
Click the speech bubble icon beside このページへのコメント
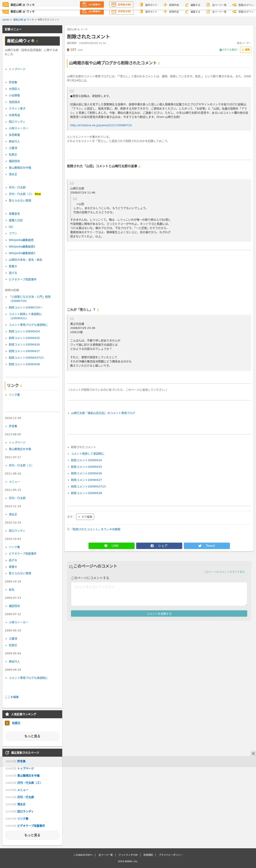71,567
